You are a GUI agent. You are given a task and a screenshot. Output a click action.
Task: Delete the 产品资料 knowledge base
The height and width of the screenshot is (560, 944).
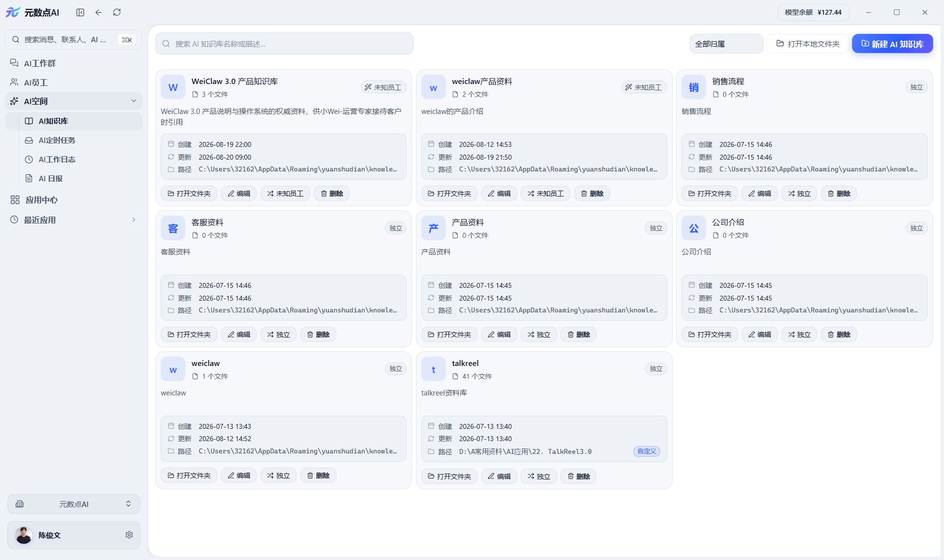578,335
